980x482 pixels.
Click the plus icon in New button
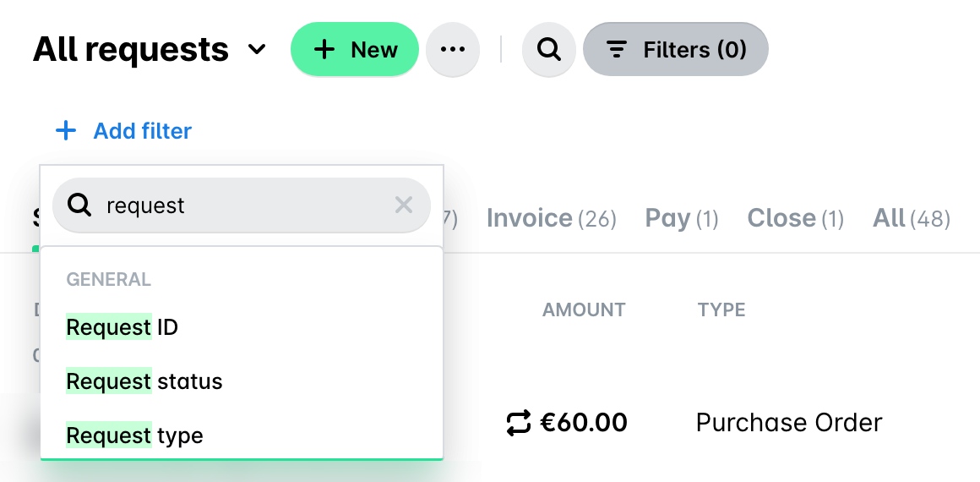coord(324,49)
